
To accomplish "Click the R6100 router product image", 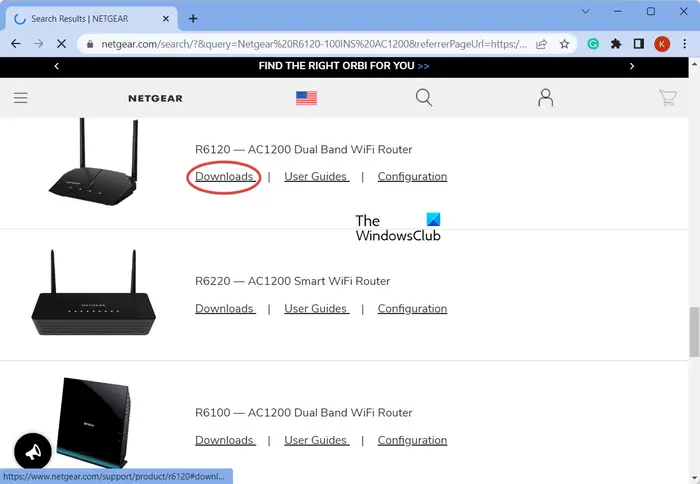I will 94,422.
